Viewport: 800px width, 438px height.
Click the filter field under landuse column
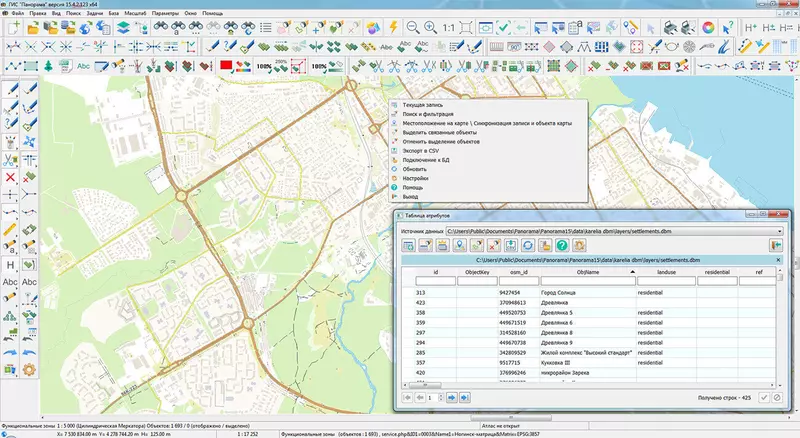point(664,281)
